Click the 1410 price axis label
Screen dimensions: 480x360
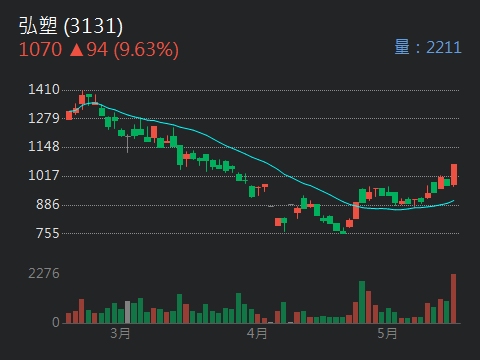[x=44, y=89]
